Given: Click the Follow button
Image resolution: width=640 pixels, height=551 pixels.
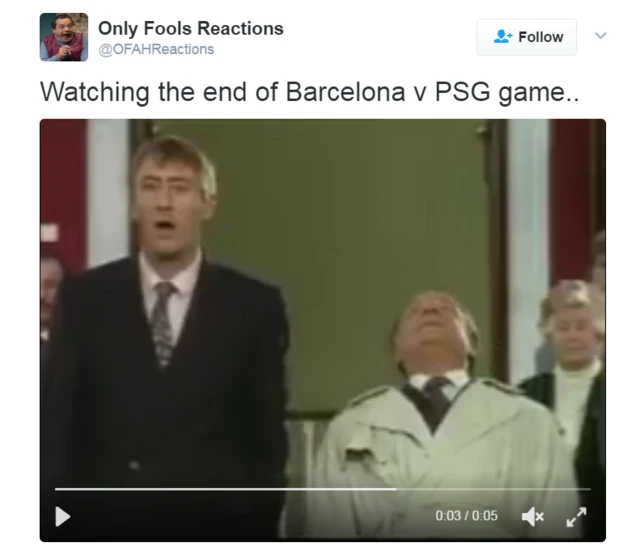Looking at the screenshot, I should pyautogui.click(x=527, y=37).
